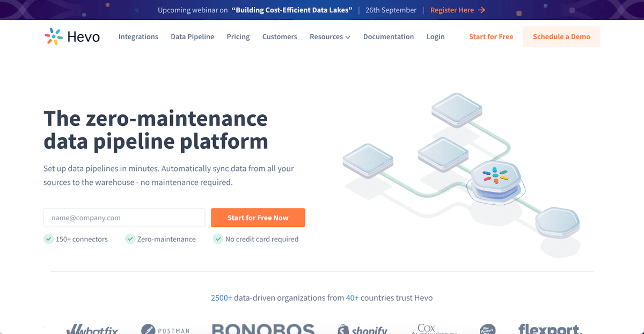Click the No credit card required checkmark
This screenshot has height=334, width=644.
click(218, 239)
